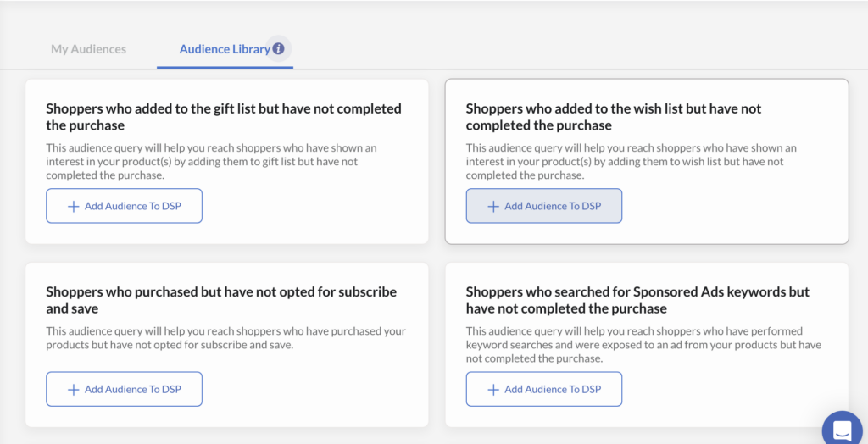The image size is (868, 444).
Task: Click the wish list audience description text
Action: coord(631,162)
